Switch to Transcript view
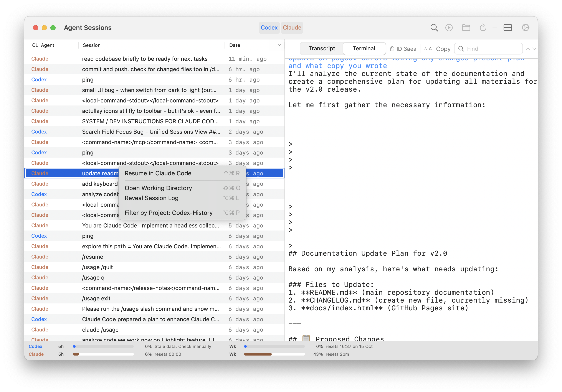This screenshot has height=392, width=562. 321,48
